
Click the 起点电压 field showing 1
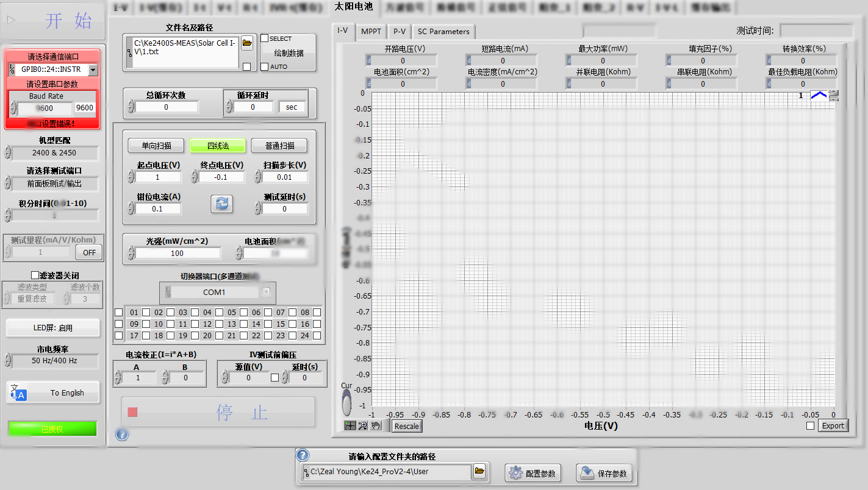coord(158,177)
